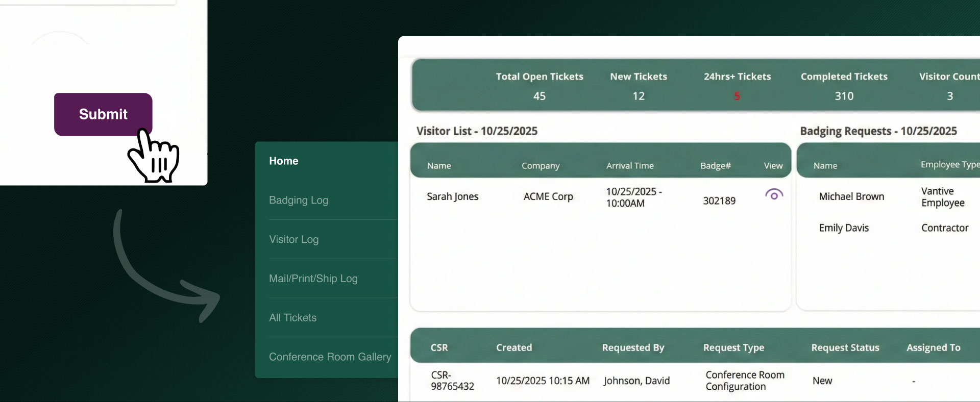This screenshot has width=980, height=402.
Task: Click the Assigned To column header
Action: click(934, 347)
